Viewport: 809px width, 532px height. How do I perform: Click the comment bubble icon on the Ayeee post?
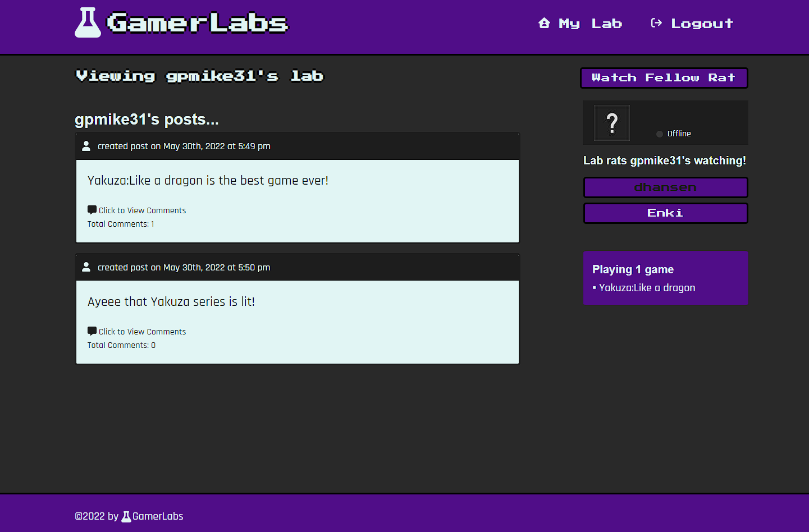point(92,331)
